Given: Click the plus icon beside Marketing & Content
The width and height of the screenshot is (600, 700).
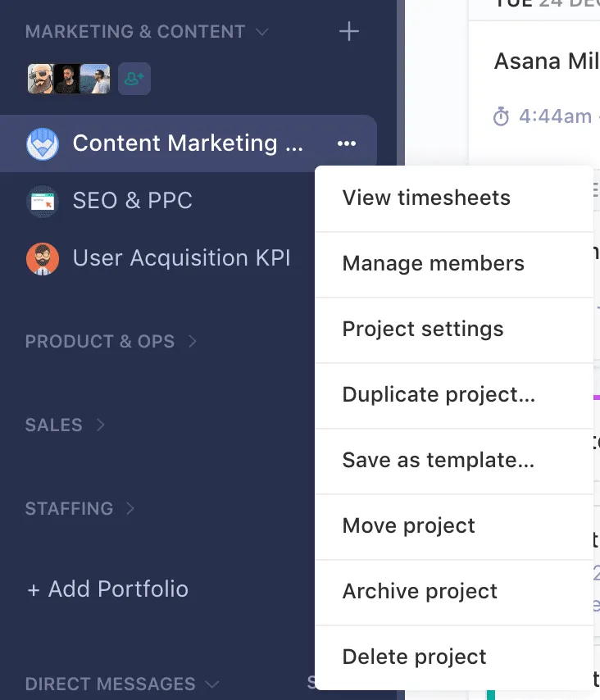Looking at the screenshot, I should click(x=349, y=32).
